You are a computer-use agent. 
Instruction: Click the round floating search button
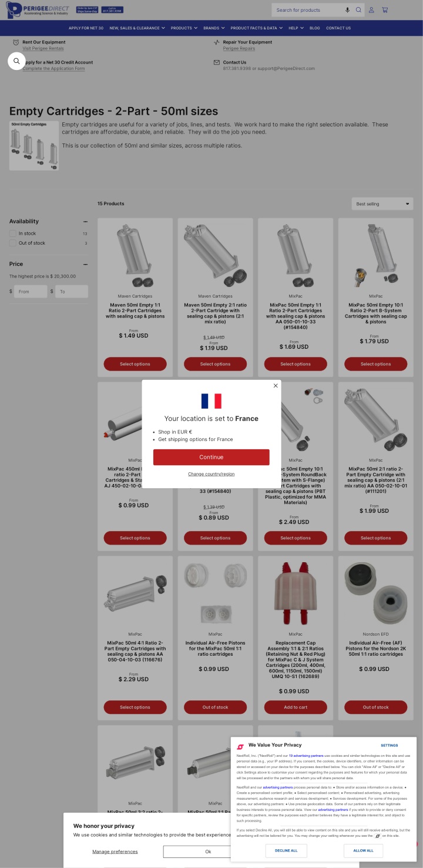click(16, 61)
